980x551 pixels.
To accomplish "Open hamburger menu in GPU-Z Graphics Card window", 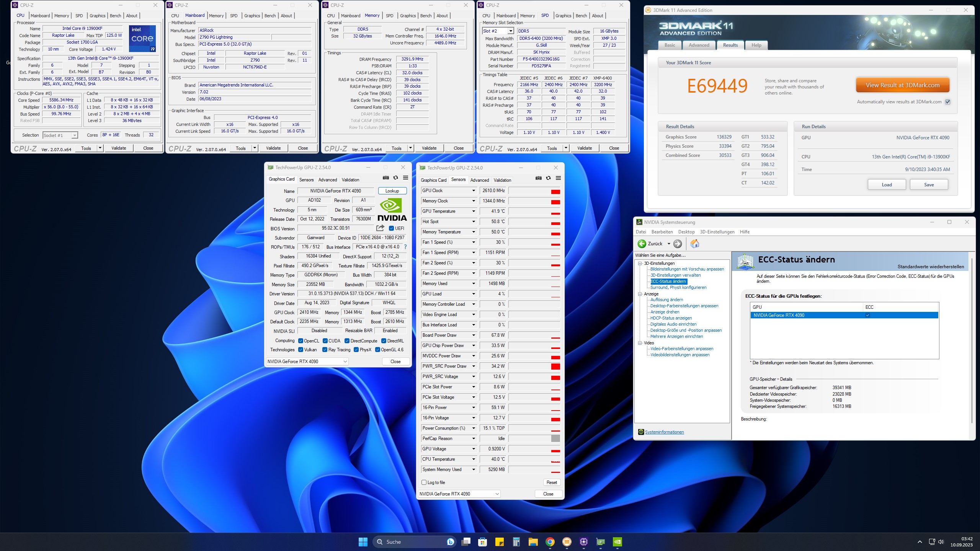I will [406, 178].
